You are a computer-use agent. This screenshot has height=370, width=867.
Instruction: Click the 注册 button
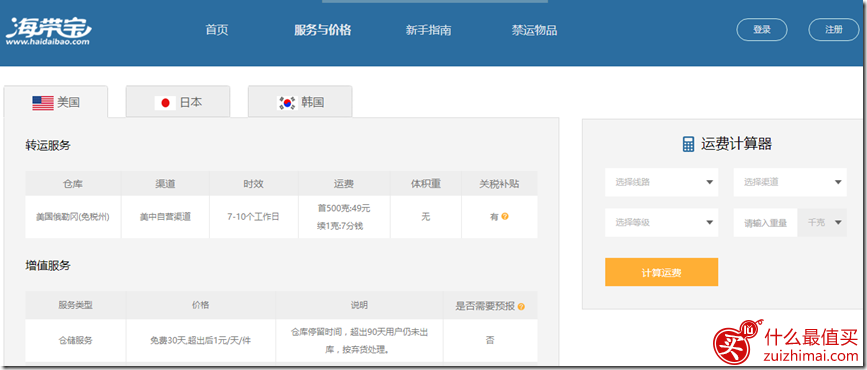click(x=834, y=30)
